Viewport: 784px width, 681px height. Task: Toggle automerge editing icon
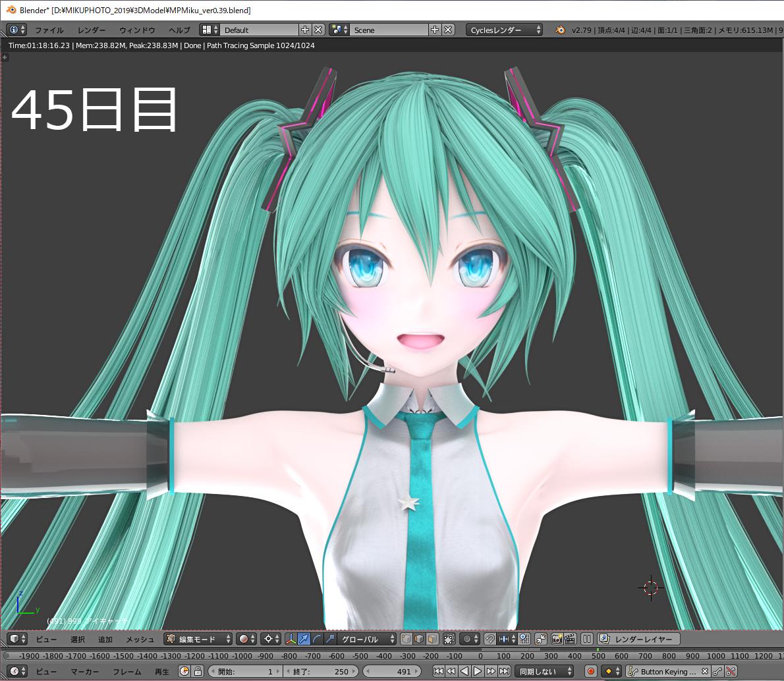[541, 639]
